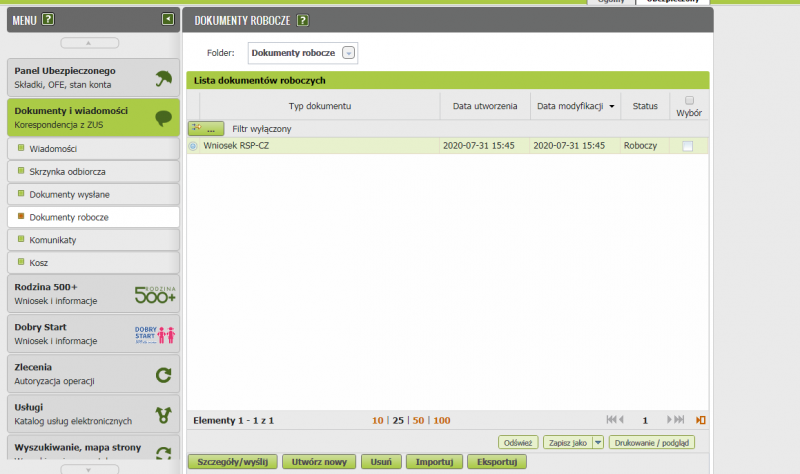Screen dimensions: 800x474
Task: Click the Panel Ubezpieczonego umbrella icon
Action: (163, 78)
